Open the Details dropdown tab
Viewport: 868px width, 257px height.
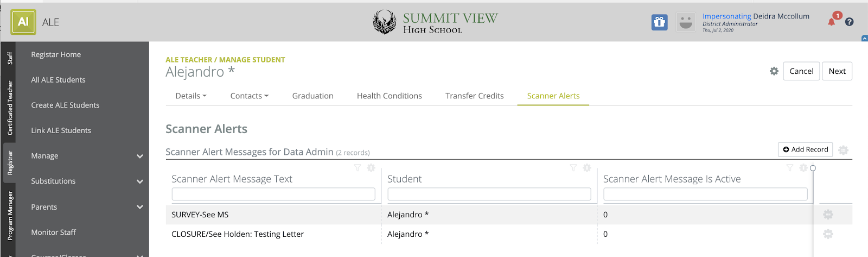tap(191, 96)
